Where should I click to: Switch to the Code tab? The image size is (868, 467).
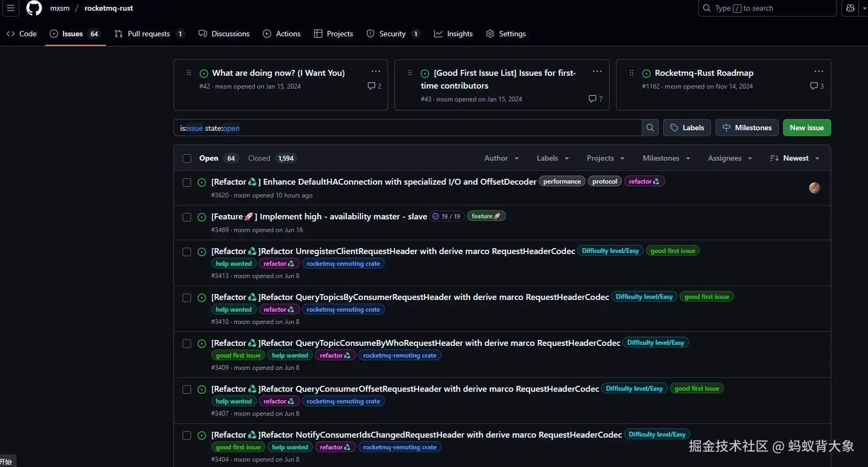click(21, 34)
